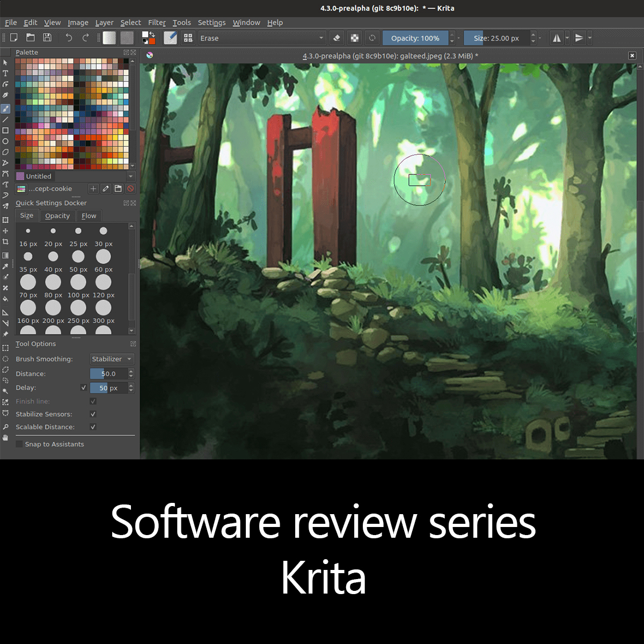Toggle eraser mode in the toolbar
This screenshot has width=644, height=644.
(336, 38)
